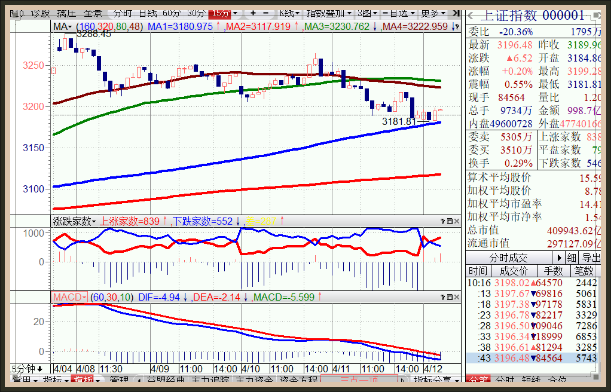Select the highlighted 15分 timeframe tab
The height and width of the screenshot is (392, 611).
(x=220, y=14)
